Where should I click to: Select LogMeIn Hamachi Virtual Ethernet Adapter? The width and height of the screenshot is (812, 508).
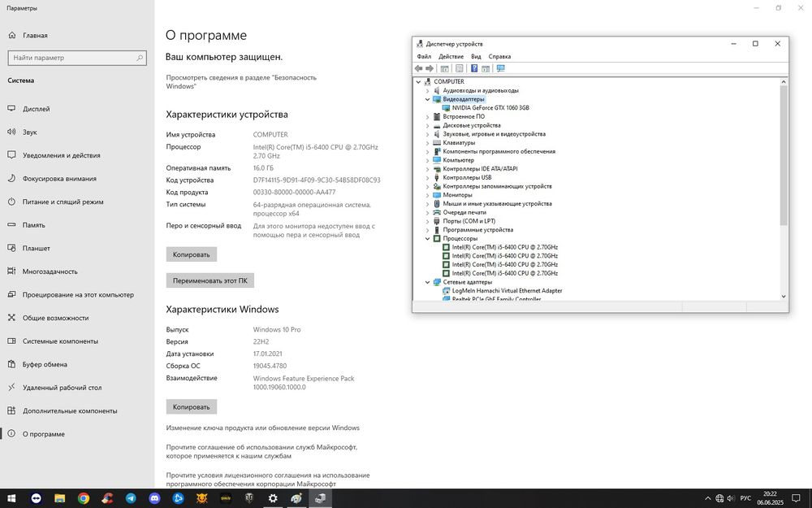click(507, 291)
